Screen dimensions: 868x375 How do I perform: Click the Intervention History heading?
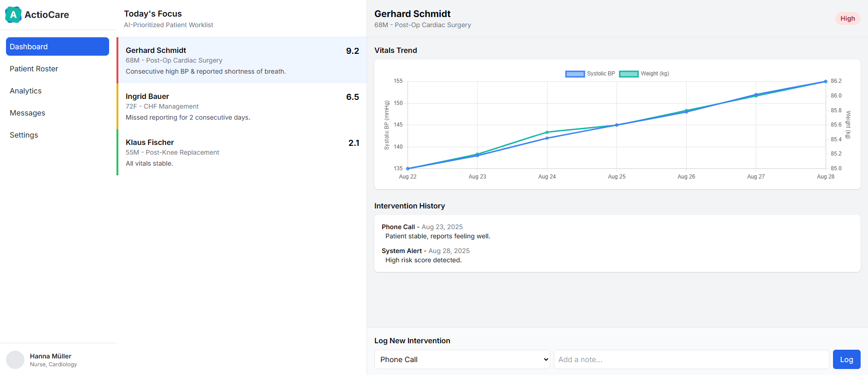coord(409,206)
